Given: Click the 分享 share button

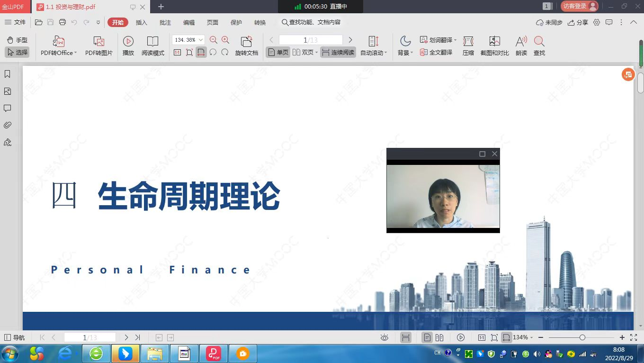Looking at the screenshot, I should 578,22.
